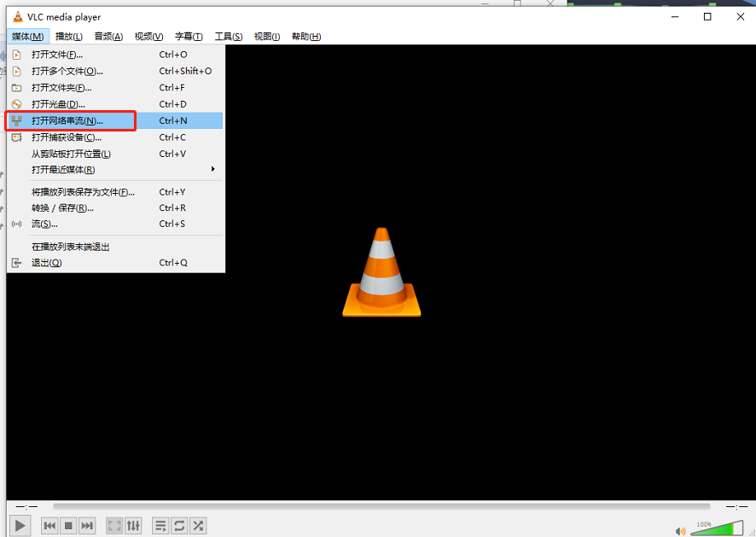
Task: Open the 视频(V) menu
Action: pyautogui.click(x=148, y=36)
